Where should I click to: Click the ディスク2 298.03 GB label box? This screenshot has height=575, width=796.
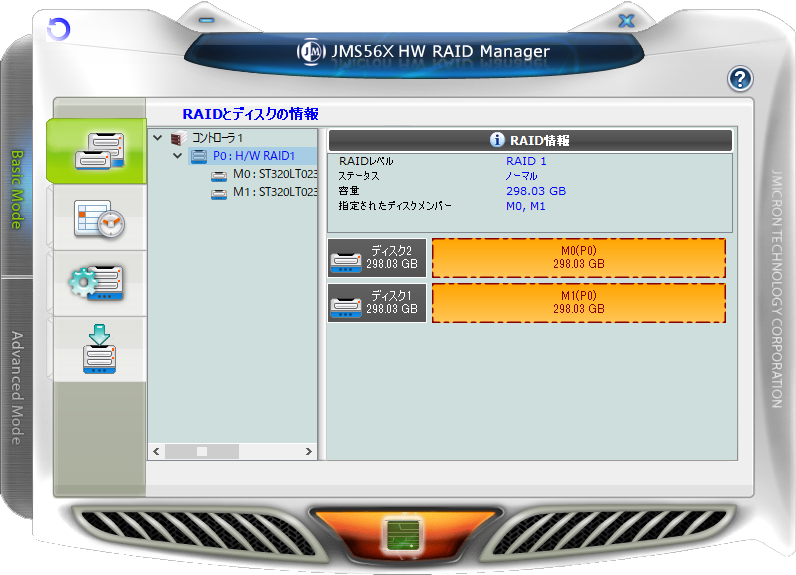pos(377,258)
